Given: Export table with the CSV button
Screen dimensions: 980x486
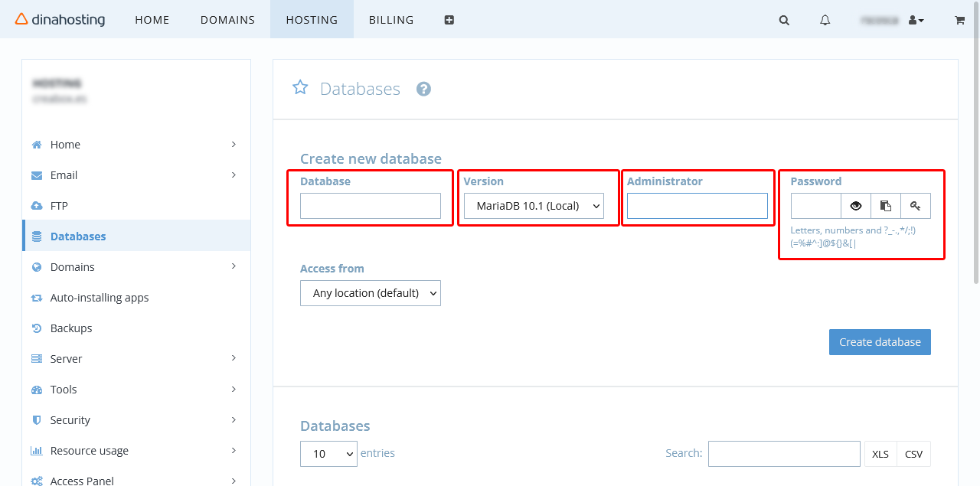Looking at the screenshot, I should 913,454.
